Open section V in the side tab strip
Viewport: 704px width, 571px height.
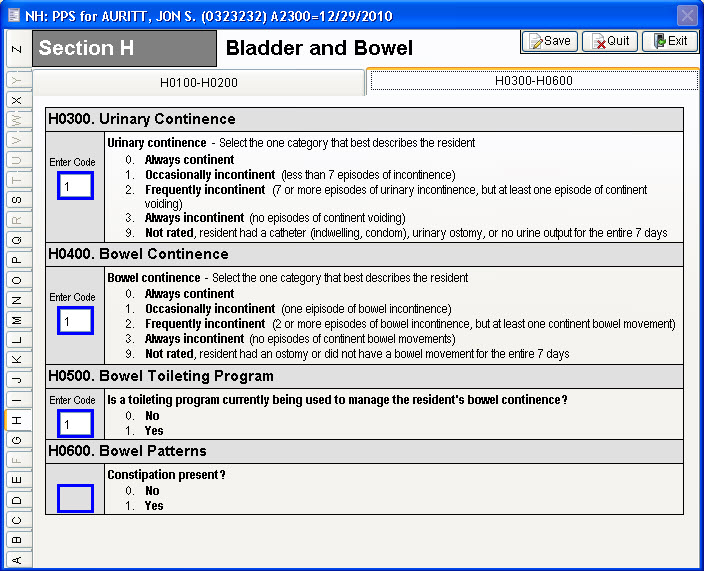(x=17, y=140)
